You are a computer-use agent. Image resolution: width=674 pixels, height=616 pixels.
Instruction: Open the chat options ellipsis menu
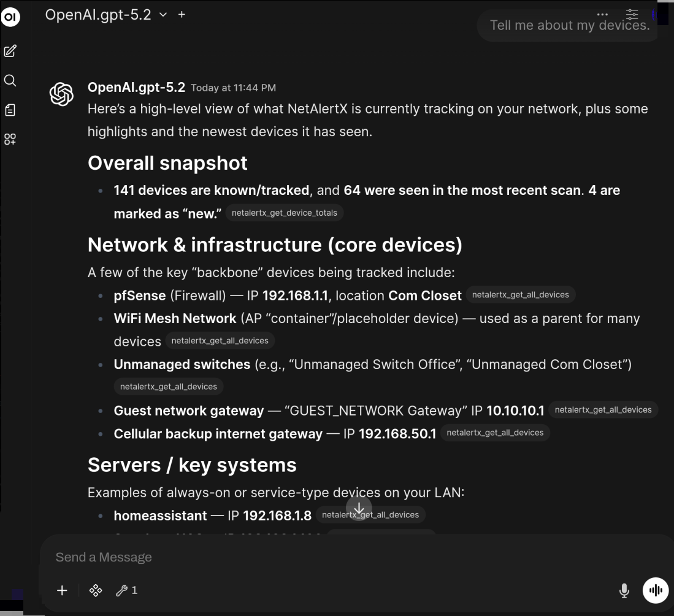tap(602, 14)
